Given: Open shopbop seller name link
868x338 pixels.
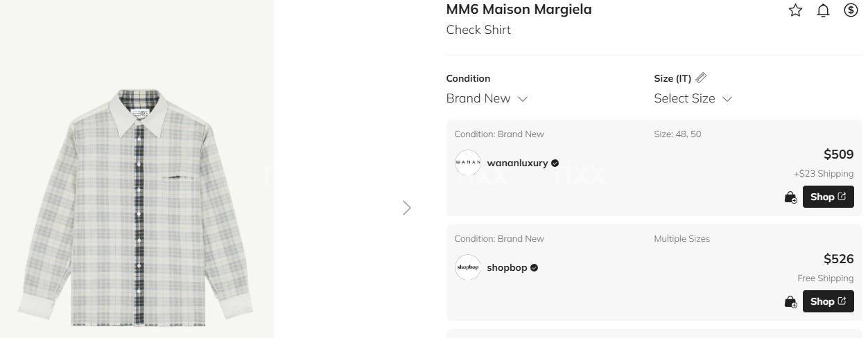Looking at the screenshot, I should pos(507,268).
